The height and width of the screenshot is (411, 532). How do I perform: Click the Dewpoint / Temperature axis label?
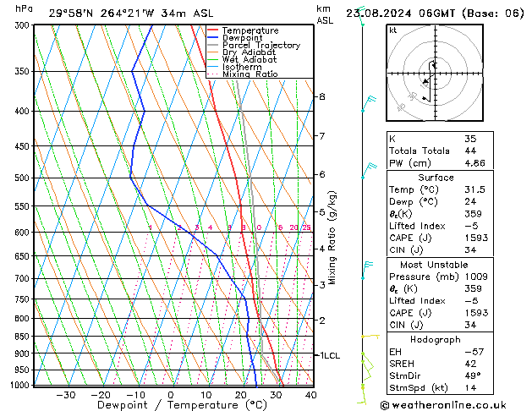coord(171,405)
